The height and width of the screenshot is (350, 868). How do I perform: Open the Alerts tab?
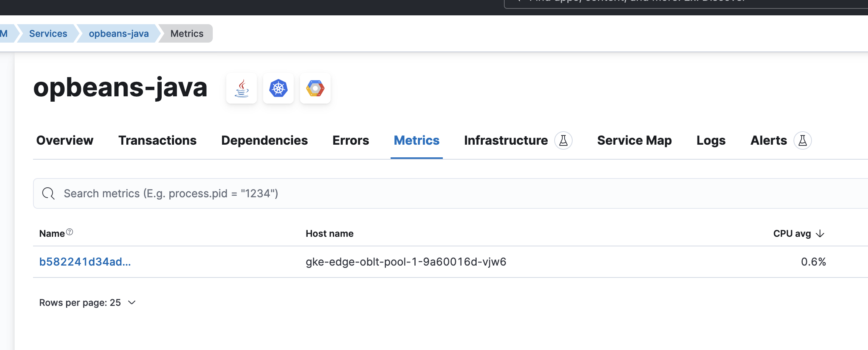coord(769,140)
